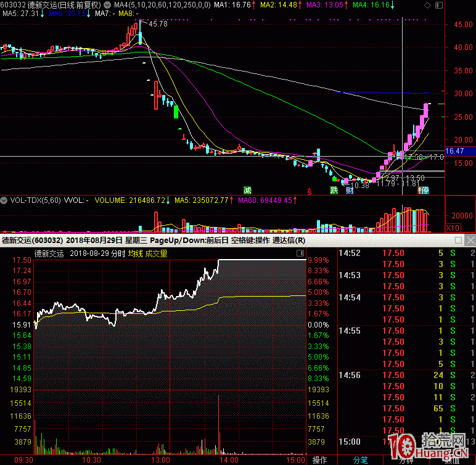
Task: Click the MA3: 13.05 value
Action: pos(325,5)
